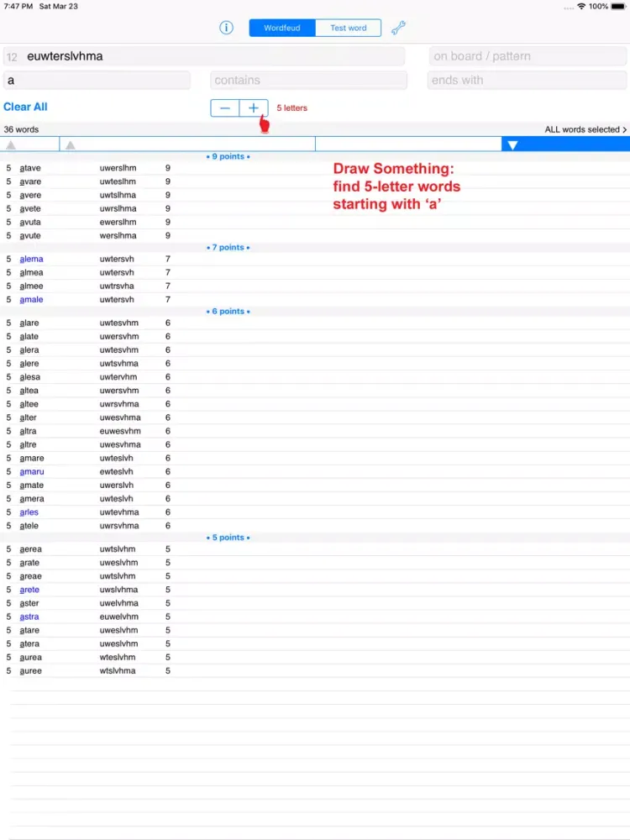Switch to the Test word tab

point(349,28)
